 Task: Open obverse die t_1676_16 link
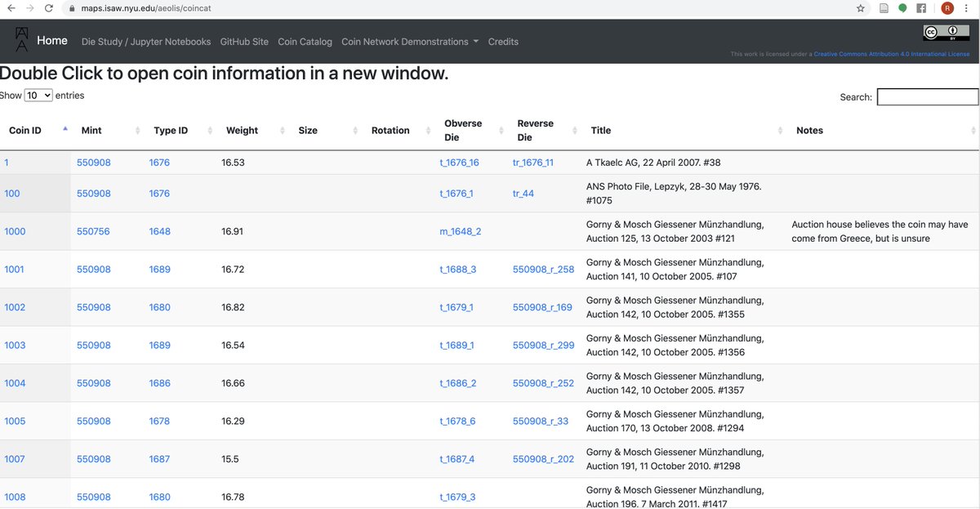(x=460, y=163)
